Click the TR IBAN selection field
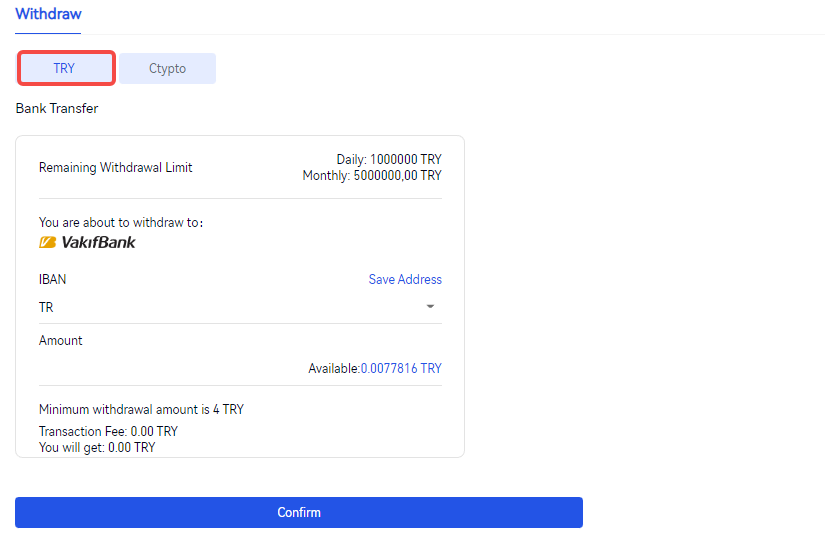The height and width of the screenshot is (557, 825). [x=230, y=308]
